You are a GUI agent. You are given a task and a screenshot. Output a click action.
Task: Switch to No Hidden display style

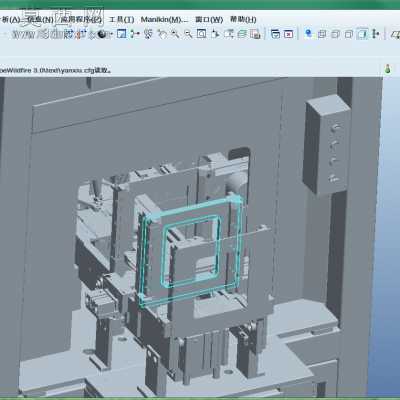[349, 34]
